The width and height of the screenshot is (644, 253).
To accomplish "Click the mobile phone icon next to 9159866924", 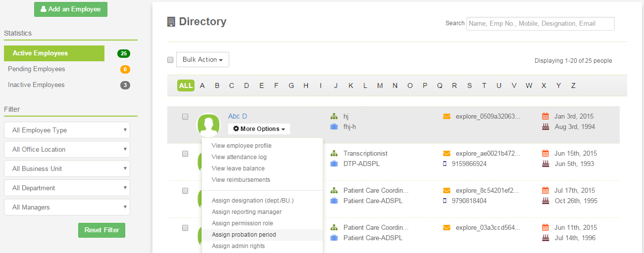I will coord(445,164).
